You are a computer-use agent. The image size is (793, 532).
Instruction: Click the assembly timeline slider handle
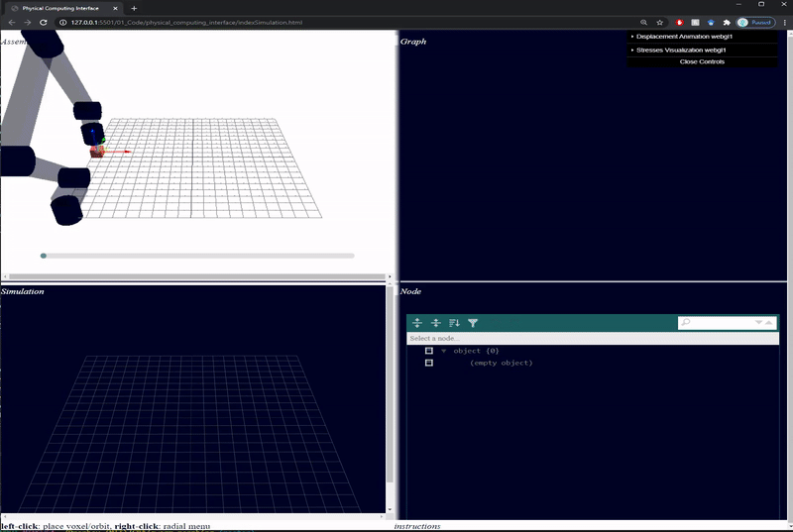[44, 256]
